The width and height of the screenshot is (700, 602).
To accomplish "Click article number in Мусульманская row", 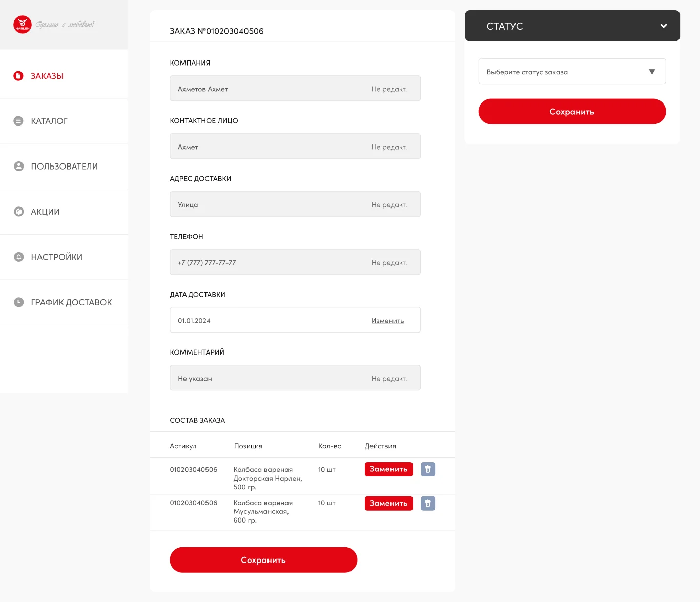I will coord(194,503).
